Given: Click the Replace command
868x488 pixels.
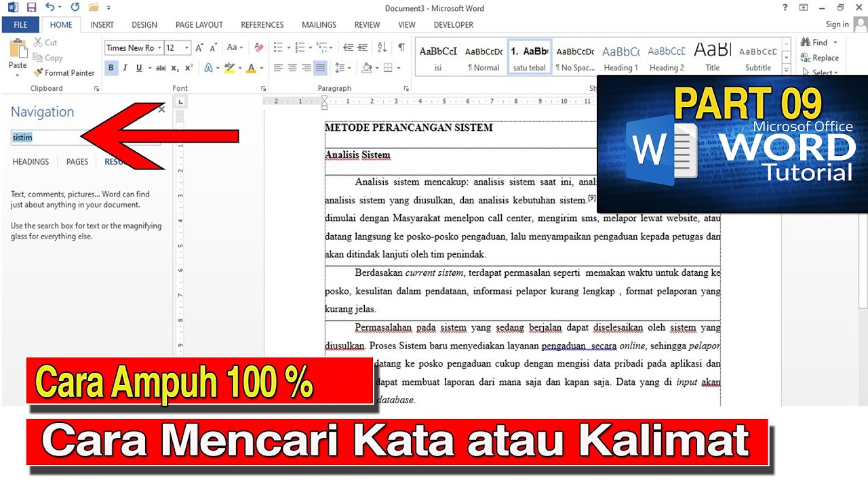Looking at the screenshot, I should (819, 58).
